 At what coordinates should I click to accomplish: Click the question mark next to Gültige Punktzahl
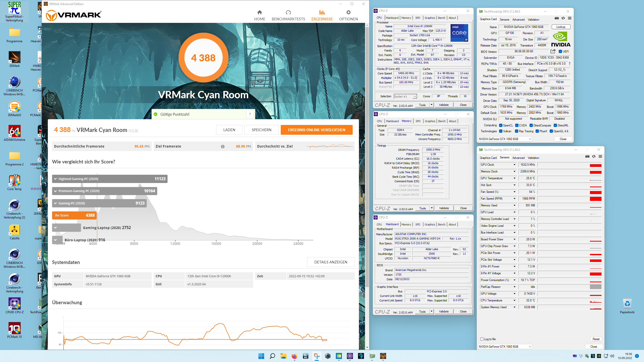(x=250, y=114)
